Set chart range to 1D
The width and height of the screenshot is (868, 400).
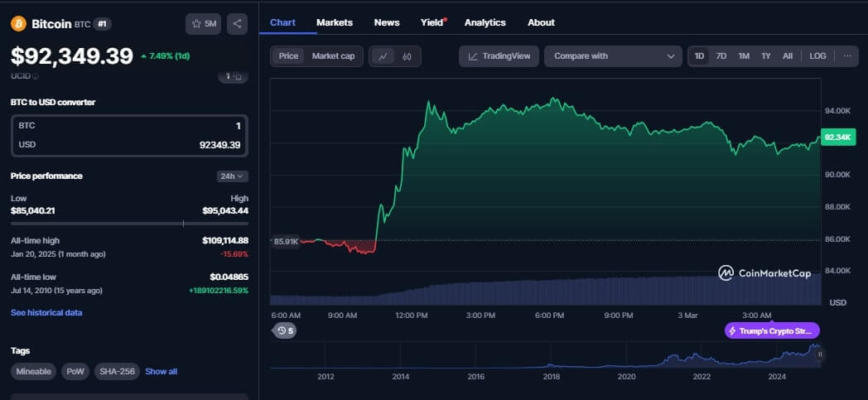(x=699, y=55)
